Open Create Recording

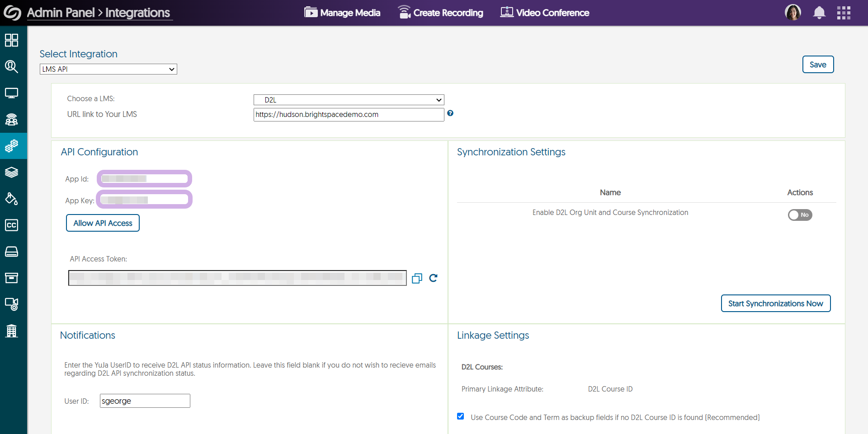[440, 13]
